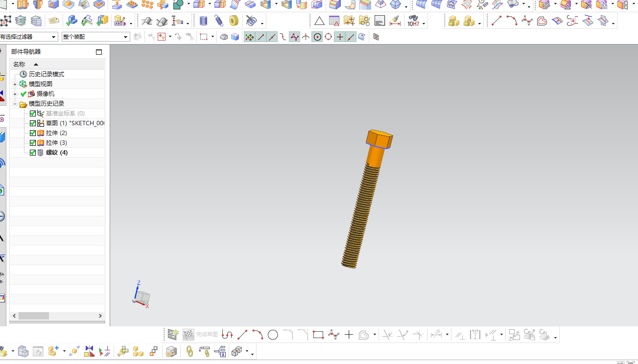Toggle the 拉伸 (3) feature checkbox
This screenshot has height=364, width=638.
tap(33, 143)
